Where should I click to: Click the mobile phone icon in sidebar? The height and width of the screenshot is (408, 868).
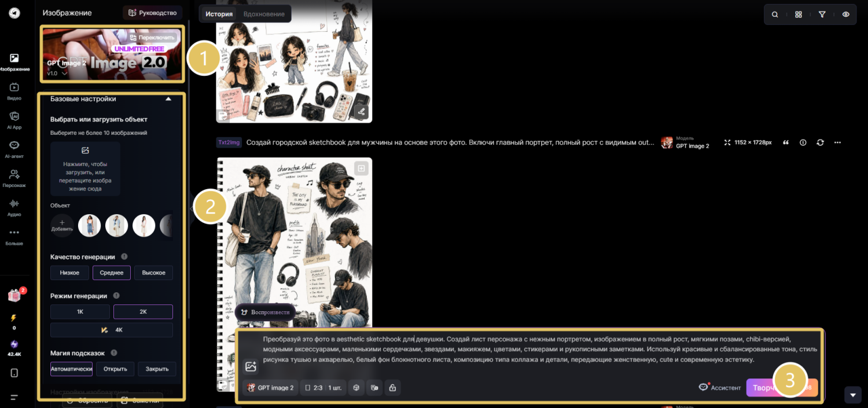[14, 373]
